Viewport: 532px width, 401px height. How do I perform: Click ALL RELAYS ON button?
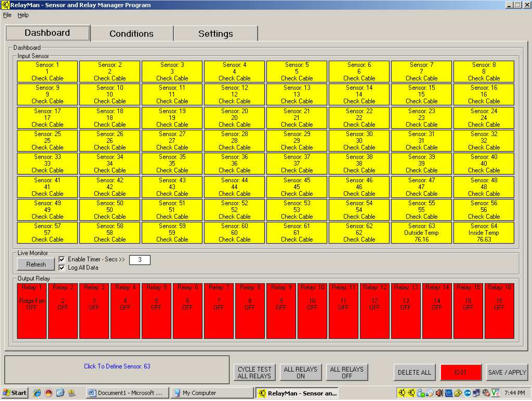click(x=300, y=372)
